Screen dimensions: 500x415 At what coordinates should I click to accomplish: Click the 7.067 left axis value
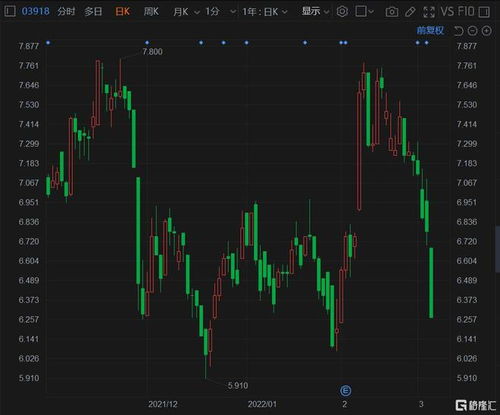click(x=29, y=183)
